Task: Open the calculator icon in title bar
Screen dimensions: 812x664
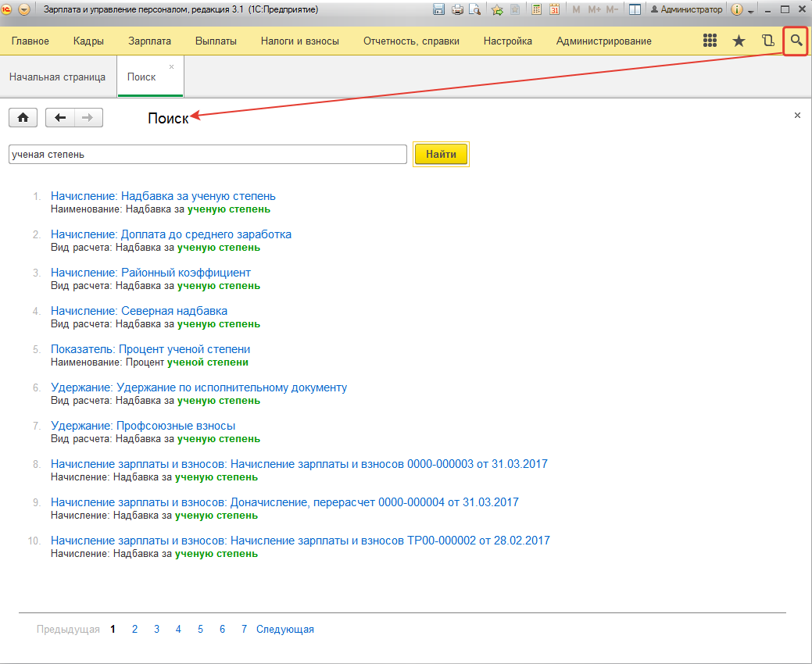Action: point(536,9)
